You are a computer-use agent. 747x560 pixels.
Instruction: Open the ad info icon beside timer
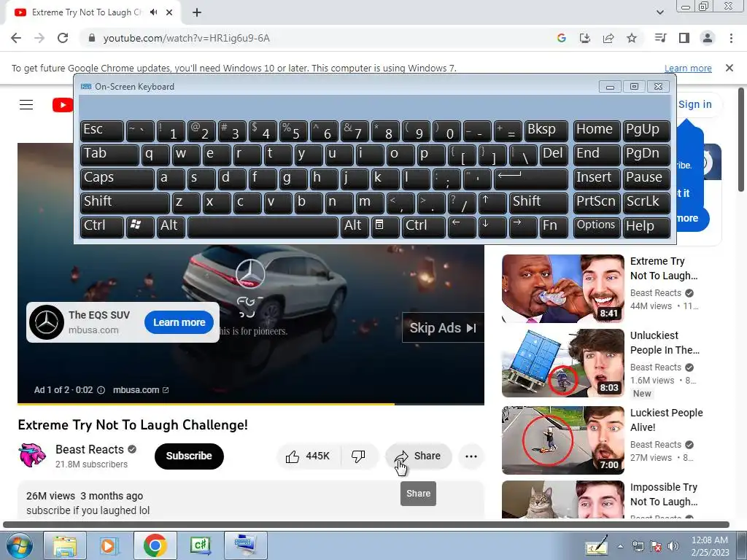point(101,390)
